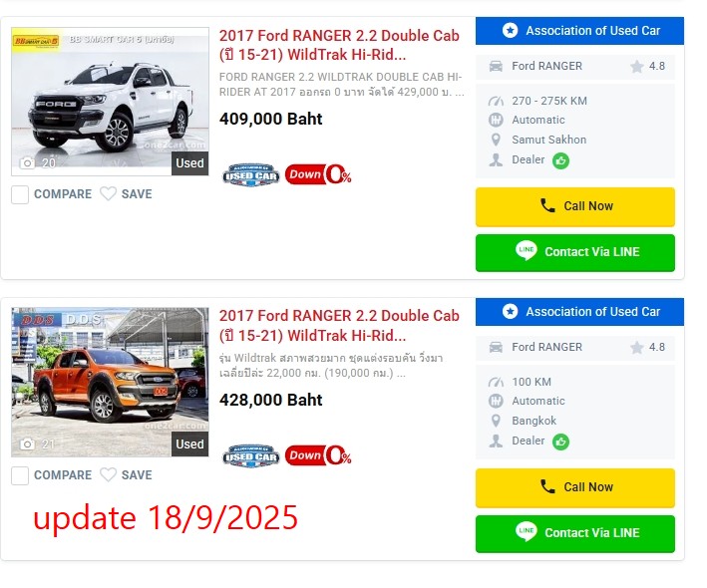Contact Via LINE for the 409,000 Baht Ranger
This screenshot has height=588, width=707.
tap(575, 252)
